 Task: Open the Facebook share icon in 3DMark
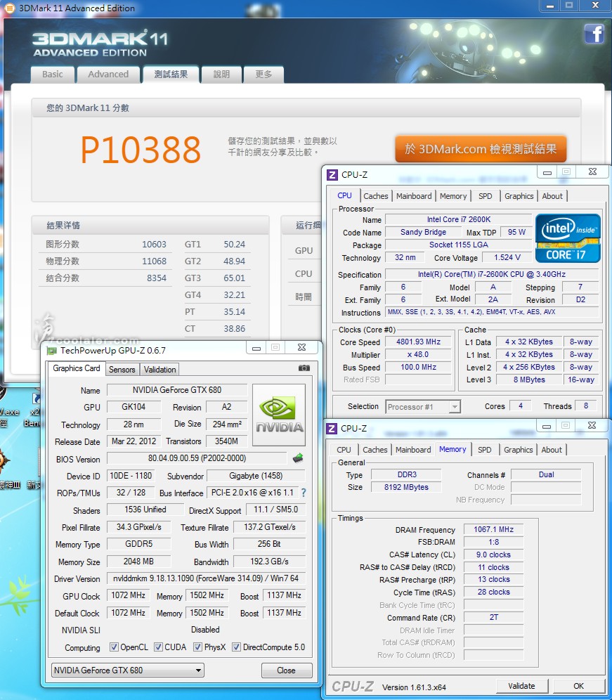594,34
